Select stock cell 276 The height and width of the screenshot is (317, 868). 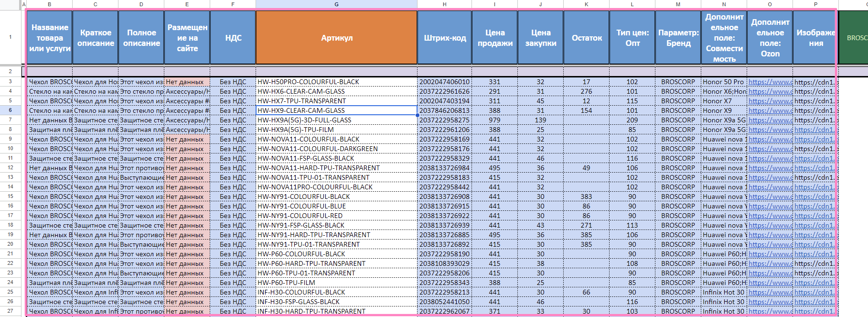coord(586,91)
